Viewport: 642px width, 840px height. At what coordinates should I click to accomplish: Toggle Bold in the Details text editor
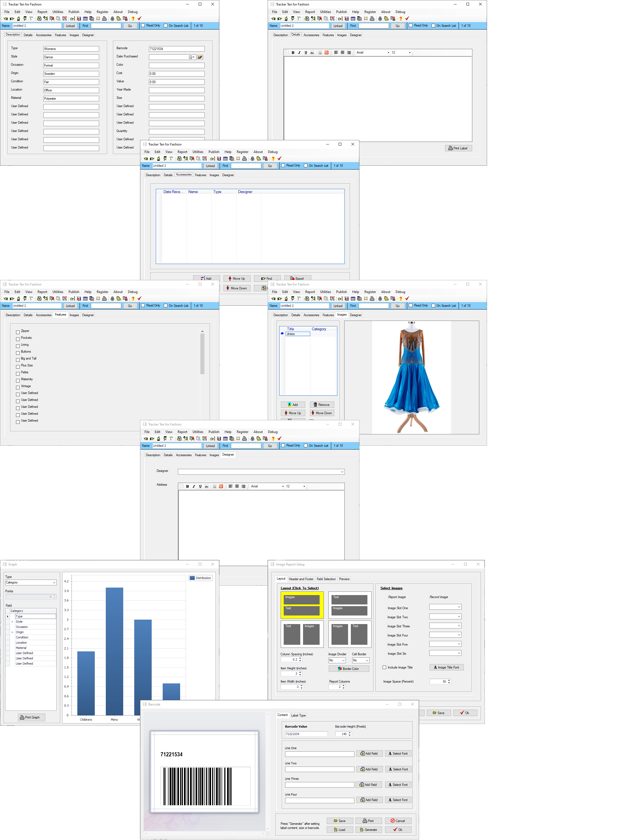293,53
